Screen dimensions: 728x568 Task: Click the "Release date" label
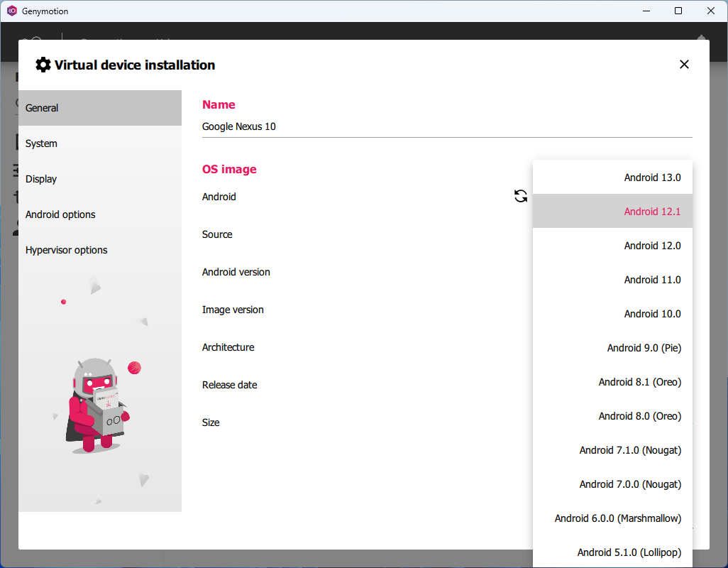pos(229,385)
